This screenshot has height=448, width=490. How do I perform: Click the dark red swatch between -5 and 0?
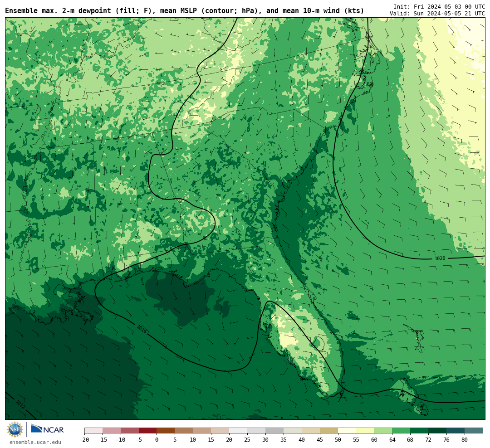click(148, 431)
